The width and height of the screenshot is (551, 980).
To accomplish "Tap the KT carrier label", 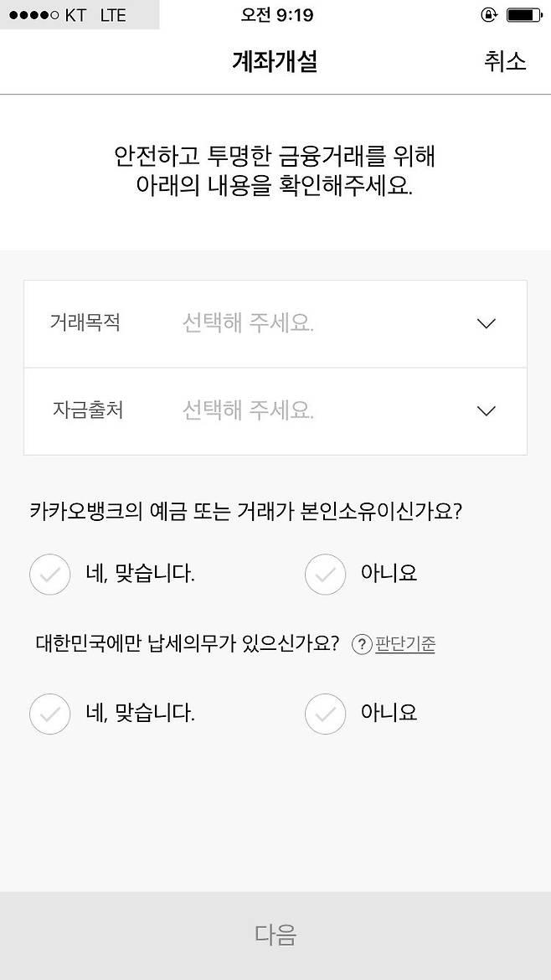I will [75, 15].
